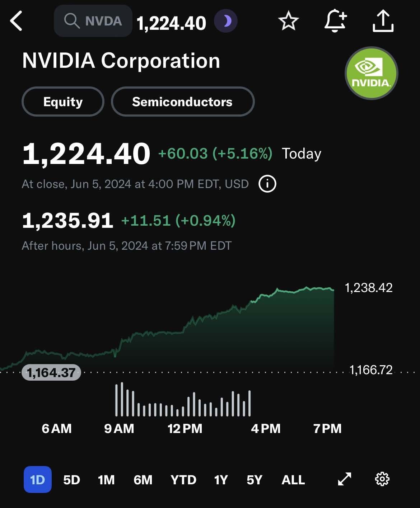The image size is (420, 508).
Task: View the 5Y price history
Action: (x=255, y=480)
